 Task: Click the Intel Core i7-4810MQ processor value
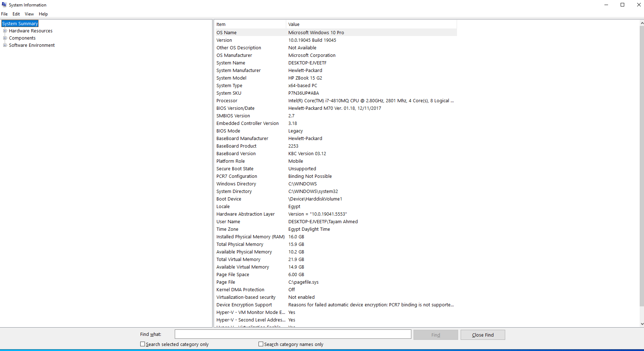click(x=371, y=101)
